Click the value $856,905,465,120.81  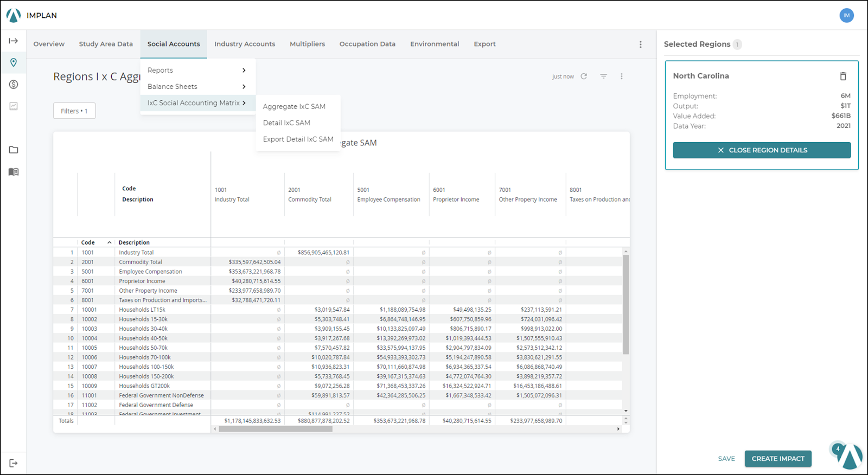(x=323, y=252)
